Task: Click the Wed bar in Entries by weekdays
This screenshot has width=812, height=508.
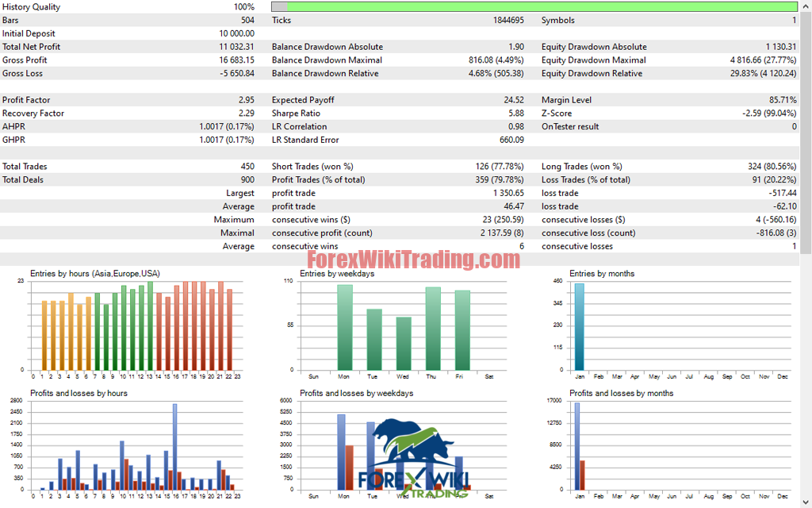Action: click(x=404, y=344)
